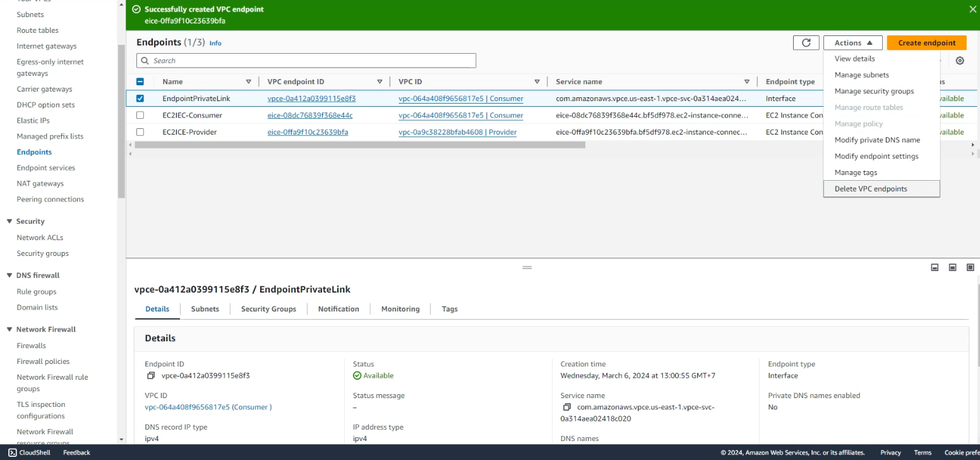Open the vpce-0a412a0399115e8f3 endpoint link

tap(311, 99)
